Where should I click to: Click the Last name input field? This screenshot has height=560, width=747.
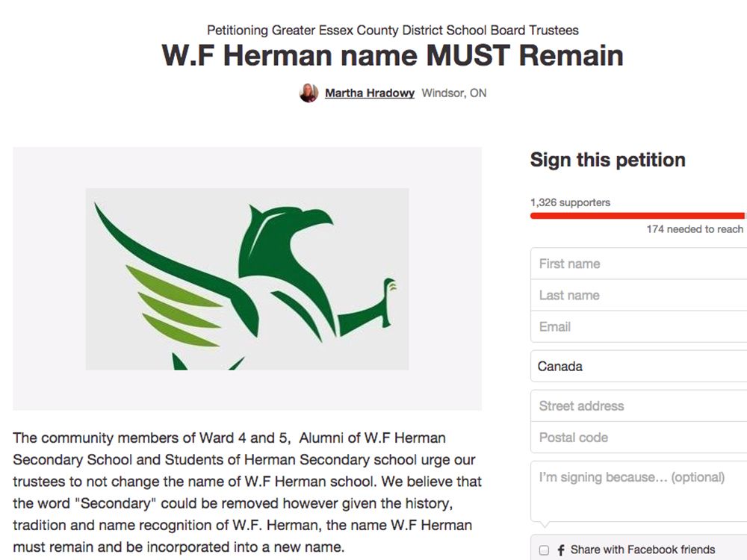pyautogui.click(x=636, y=295)
